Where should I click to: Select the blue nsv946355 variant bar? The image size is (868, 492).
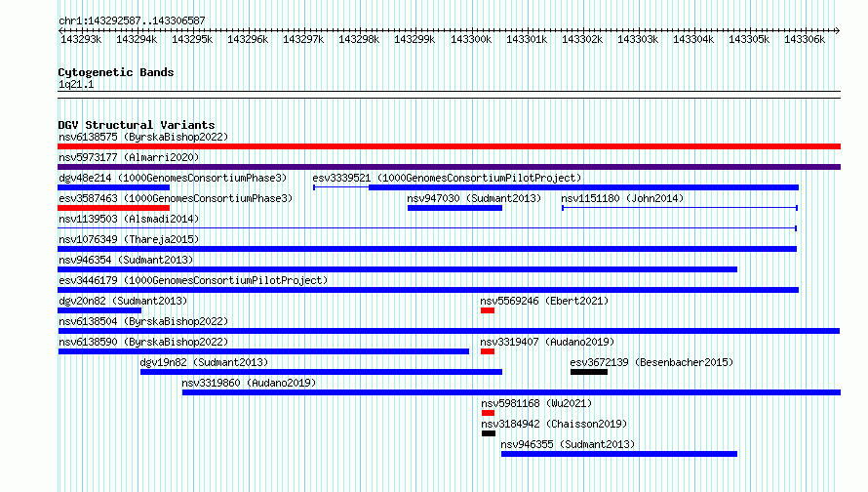click(x=619, y=454)
